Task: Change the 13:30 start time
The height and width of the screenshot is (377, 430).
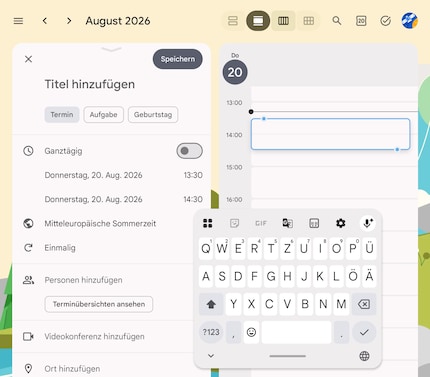Action: tap(193, 175)
